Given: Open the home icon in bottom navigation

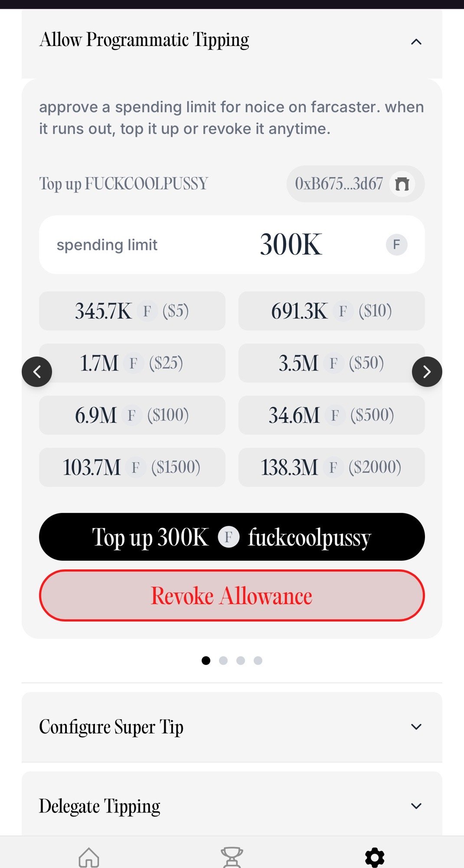Looking at the screenshot, I should click(89, 857).
